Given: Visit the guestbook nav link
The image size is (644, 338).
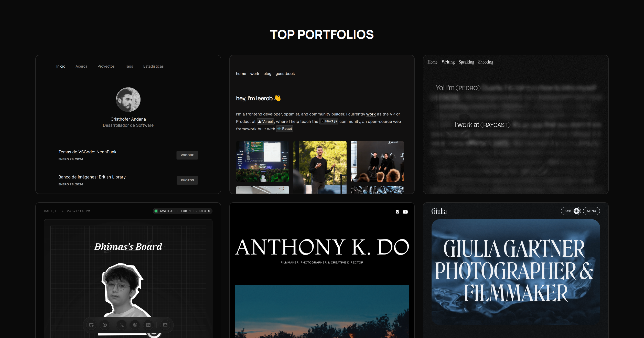Looking at the screenshot, I should (x=285, y=74).
